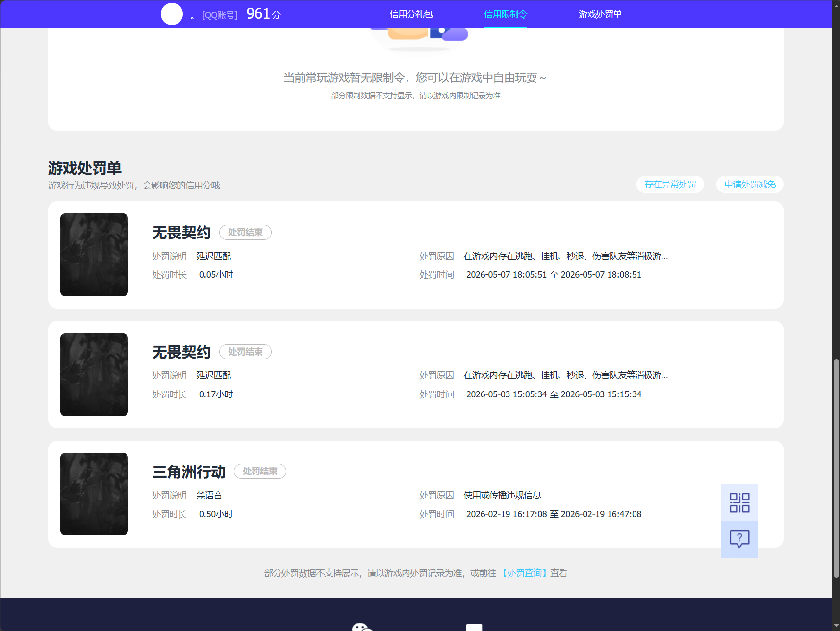The height and width of the screenshot is (631, 840).
Task: Follow the 【处罚查询】 link
Action: pyautogui.click(x=524, y=573)
